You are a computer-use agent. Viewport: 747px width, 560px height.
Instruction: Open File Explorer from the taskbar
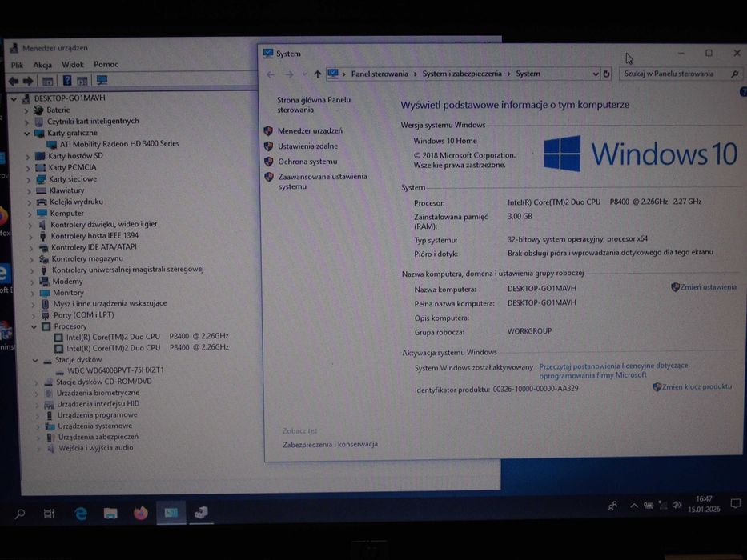click(x=110, y=514)
